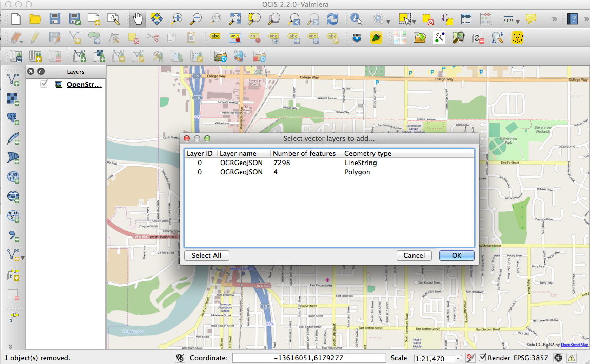Click the GRASS open mapset icon
Image resolution: width=590 pixels, height=364 pixels.
(x=16, y=56)
